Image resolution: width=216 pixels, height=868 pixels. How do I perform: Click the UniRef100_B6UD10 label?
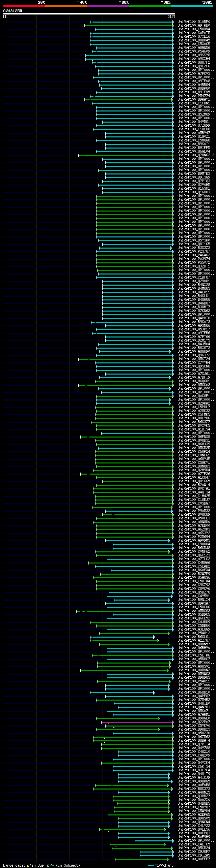[194, 693]
